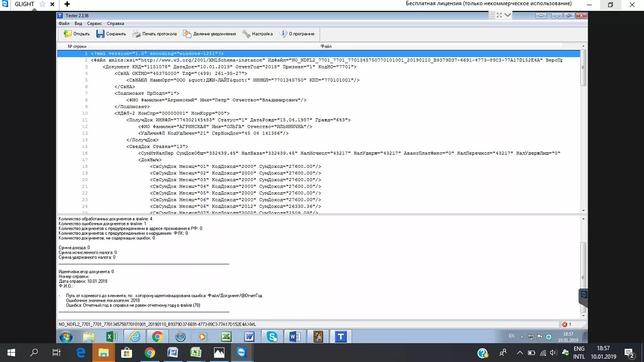Open the Файл menu
The height and width of the screenshot is (362, 644).
click(64, 23)
